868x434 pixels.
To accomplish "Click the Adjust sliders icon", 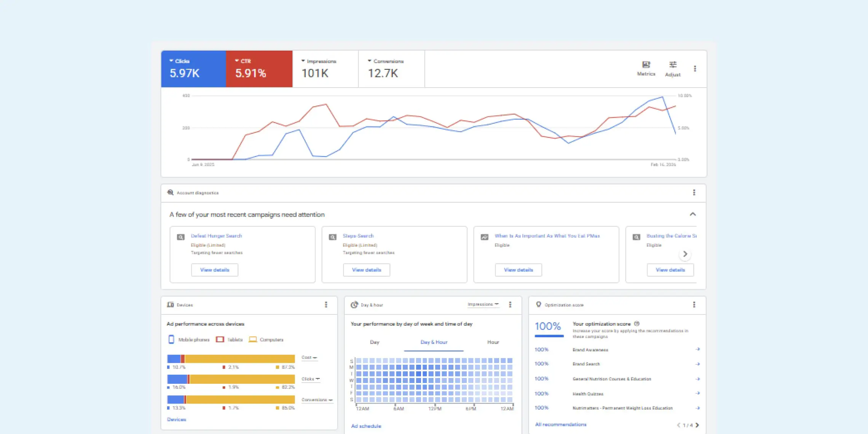I will pos(673,65).
